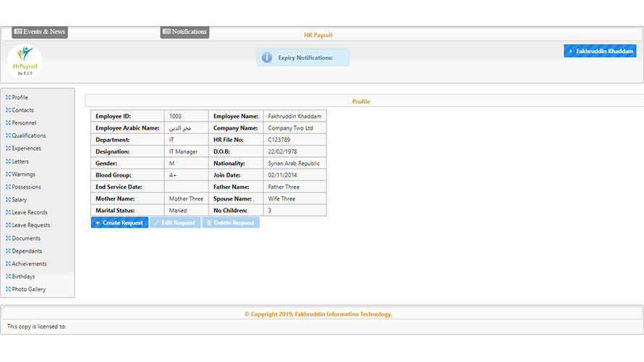Open Profile in the sidebar
The width and height of the screenshot is (644, 362).
click(20, 98)
